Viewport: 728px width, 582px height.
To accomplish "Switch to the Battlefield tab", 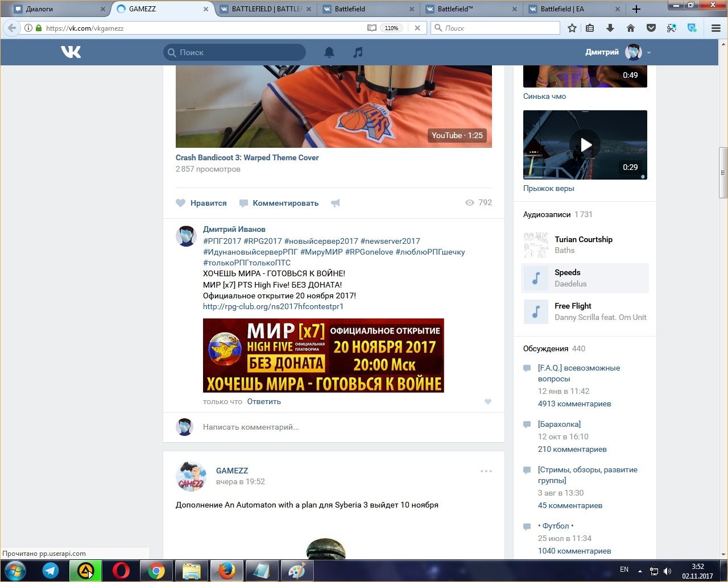I will pos(369,9).
